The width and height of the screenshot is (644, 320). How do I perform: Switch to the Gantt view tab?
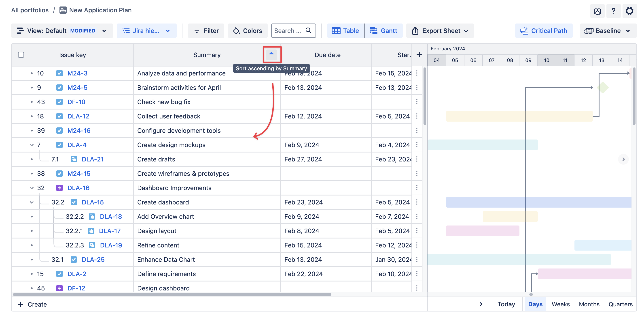tap(383, 31)
